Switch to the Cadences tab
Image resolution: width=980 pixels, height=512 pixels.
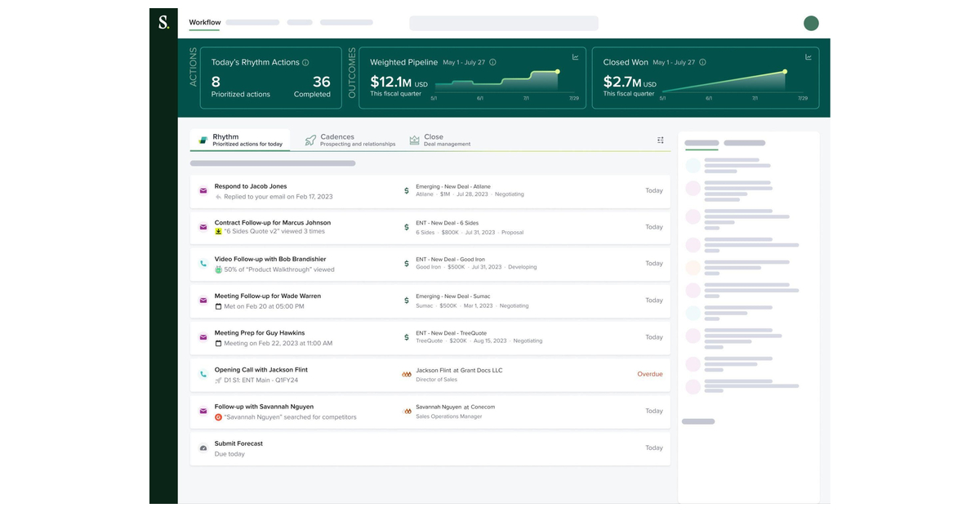[x=336, y=140]
